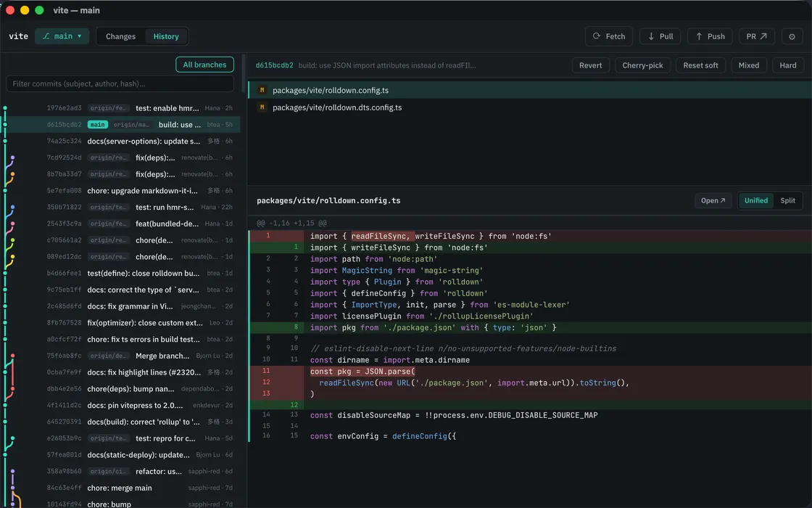Select commit a0cfcf72f chore: fix ts errors

(120, 339)
